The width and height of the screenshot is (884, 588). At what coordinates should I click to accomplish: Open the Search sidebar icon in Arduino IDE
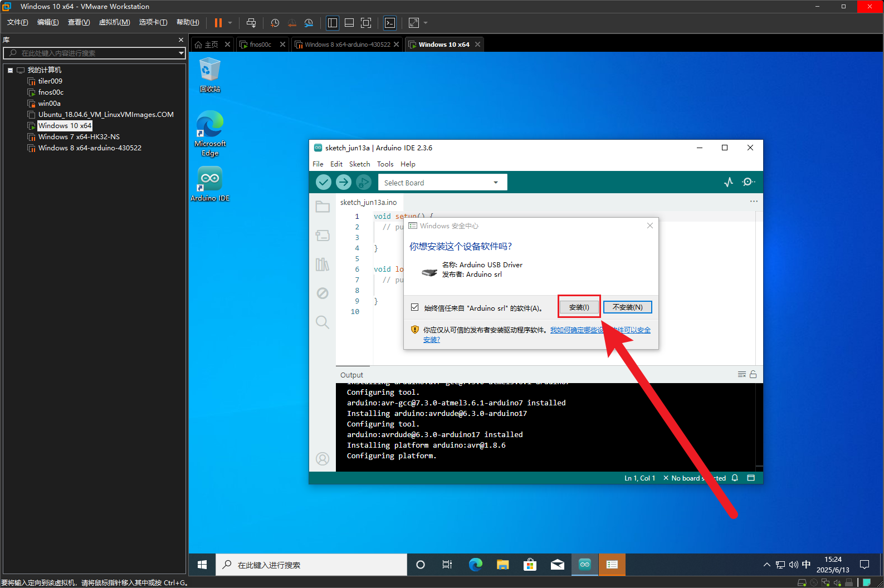pos(323,322)
